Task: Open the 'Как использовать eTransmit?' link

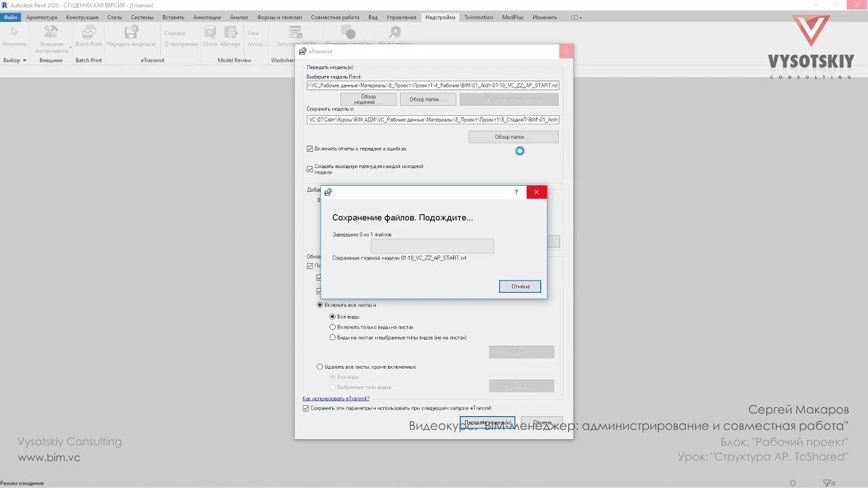Action: 336,399
